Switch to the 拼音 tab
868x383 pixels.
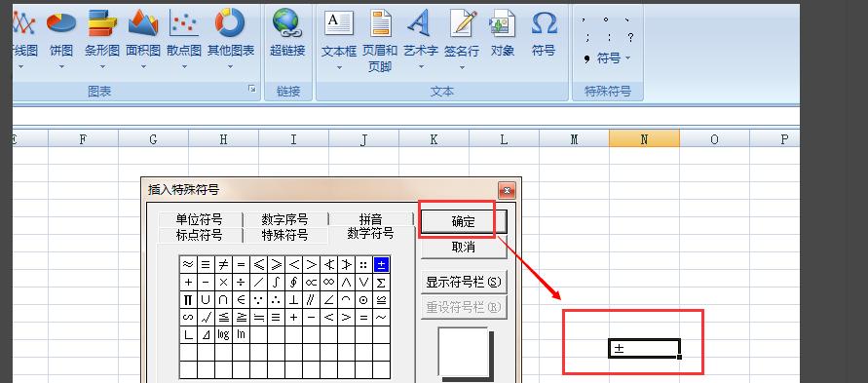pos(371,219)
